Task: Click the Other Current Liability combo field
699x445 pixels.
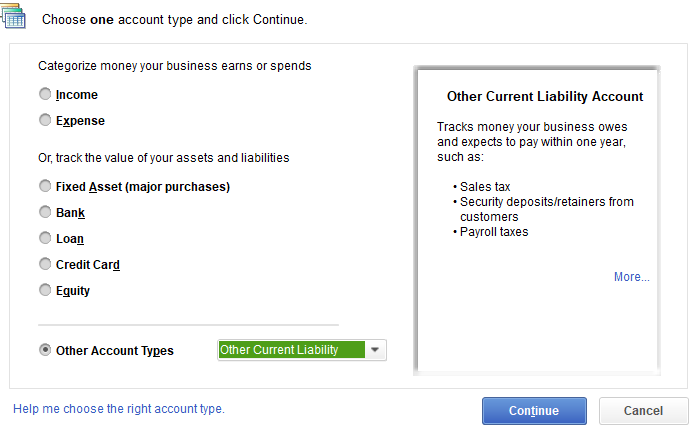Action: pos(290,350)
